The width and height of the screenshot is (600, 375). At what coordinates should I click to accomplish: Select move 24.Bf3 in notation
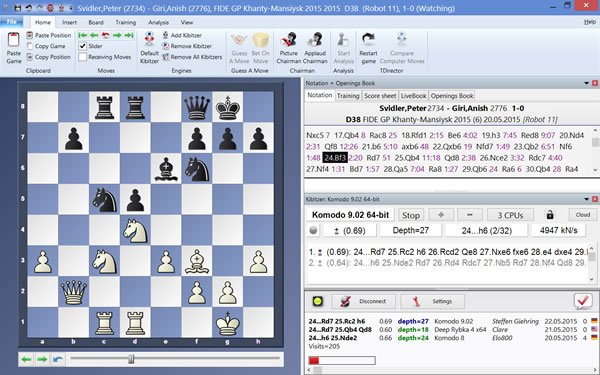click(335, 158)
